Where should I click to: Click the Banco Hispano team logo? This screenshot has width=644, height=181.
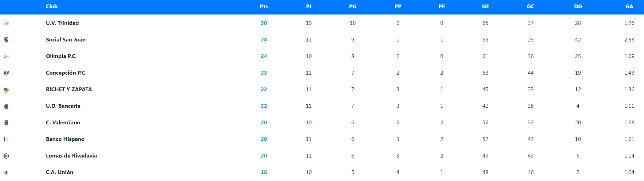(x=6, y=140)
